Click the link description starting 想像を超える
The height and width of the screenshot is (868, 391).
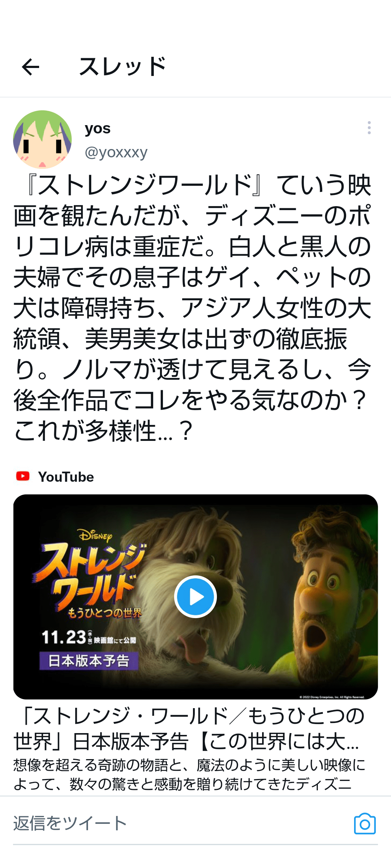pos(189,775)
